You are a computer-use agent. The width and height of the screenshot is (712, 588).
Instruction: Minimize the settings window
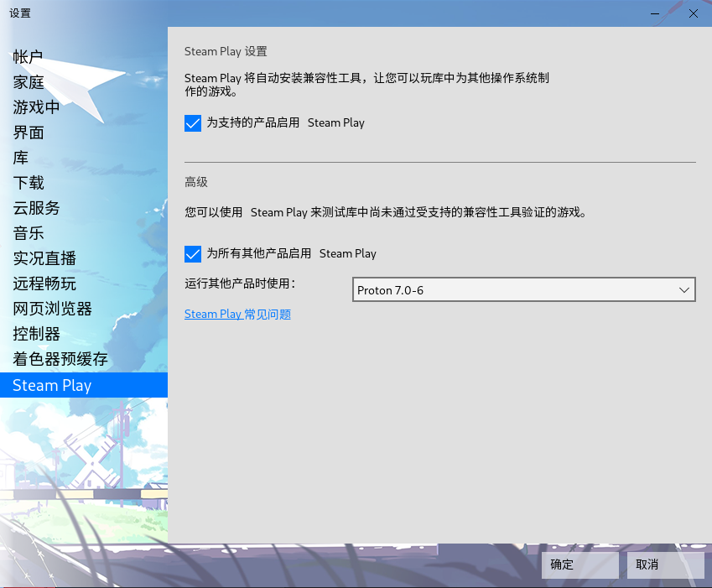tap(657, 13)
